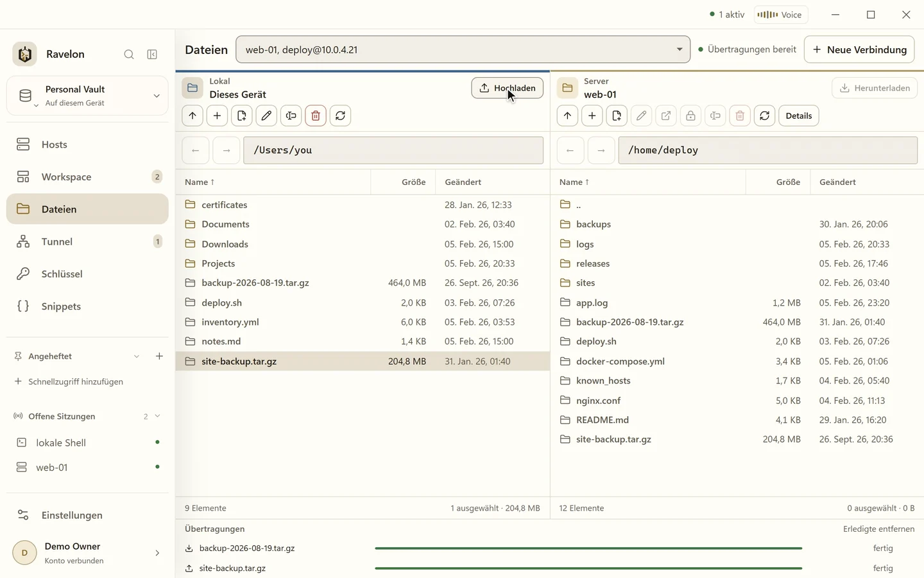Open the Snippets section
The image size is (924, 578).
tap(87, 306)
